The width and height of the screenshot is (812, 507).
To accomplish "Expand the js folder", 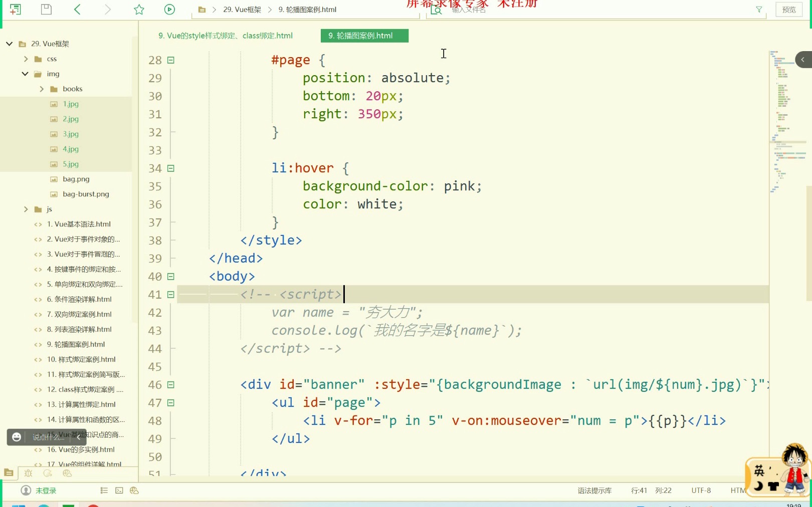I will point(26,209).
